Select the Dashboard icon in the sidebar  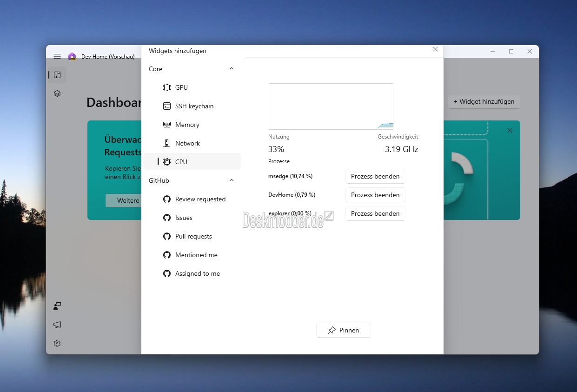[57, 75]
